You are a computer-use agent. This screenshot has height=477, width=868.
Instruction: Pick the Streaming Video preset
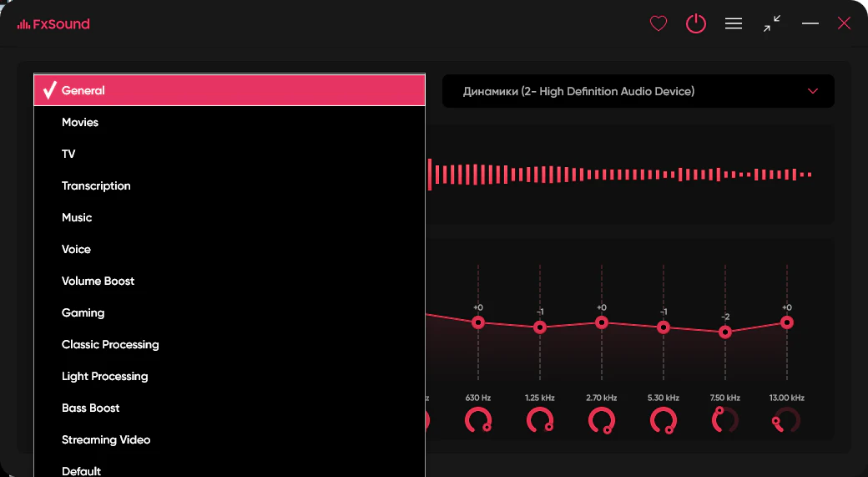(106, 439)
